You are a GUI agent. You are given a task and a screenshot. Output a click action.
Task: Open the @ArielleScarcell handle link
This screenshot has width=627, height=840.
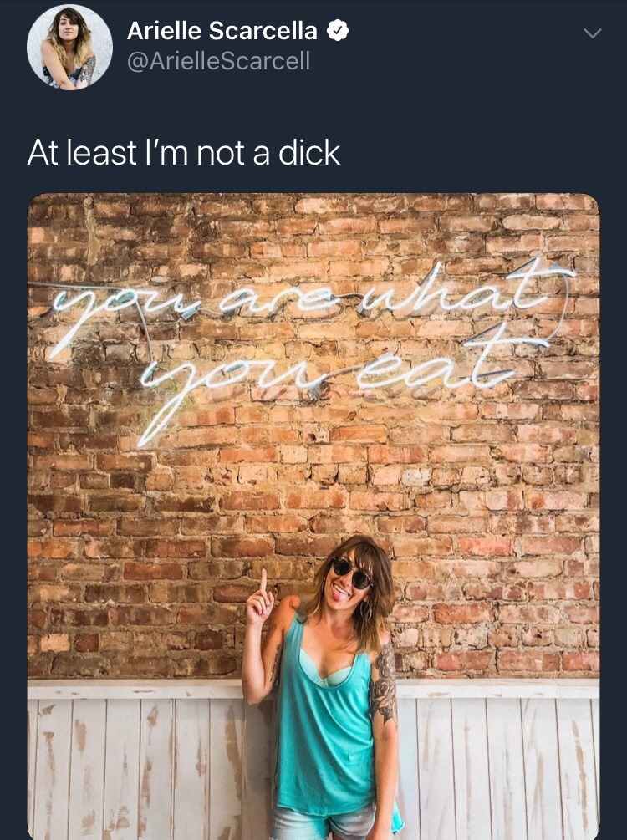pyautogui.click(x=218, y=61)
